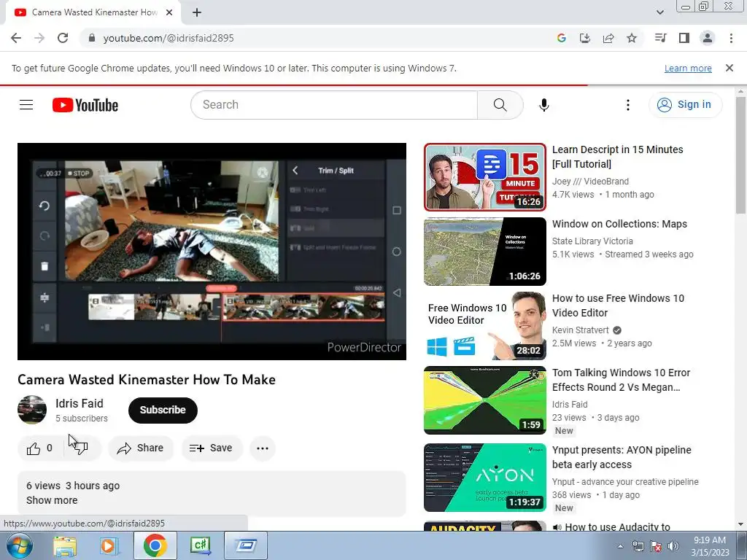
Task: Expand description with Show more
Action: pyautogui.click(x=52, y=500)
